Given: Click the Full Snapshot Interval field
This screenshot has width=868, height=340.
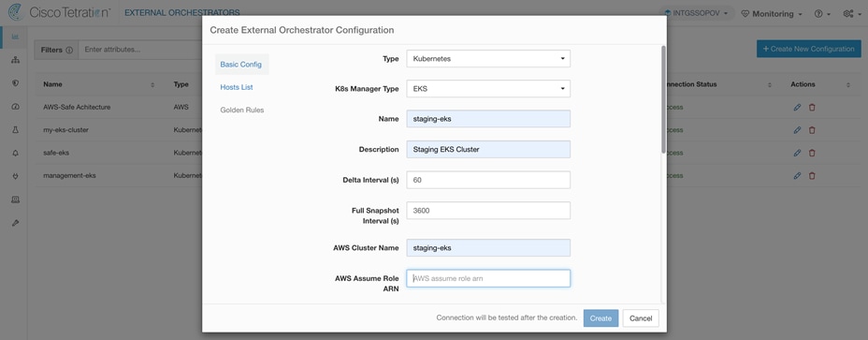Looking at the screenshot, I should pyautogui.click(x=488, y=210).
